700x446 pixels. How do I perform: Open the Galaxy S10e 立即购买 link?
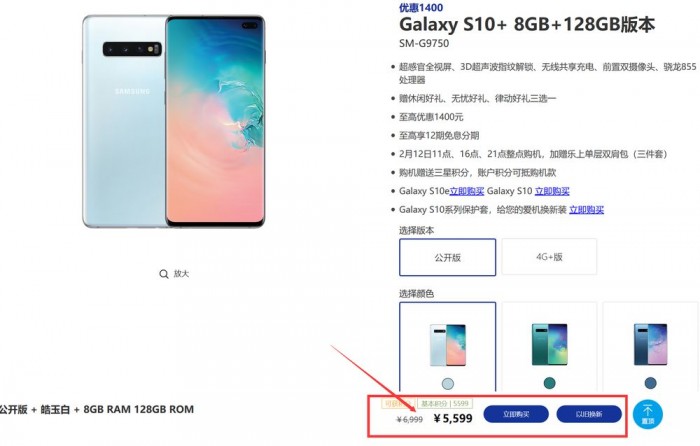[467, 191]
